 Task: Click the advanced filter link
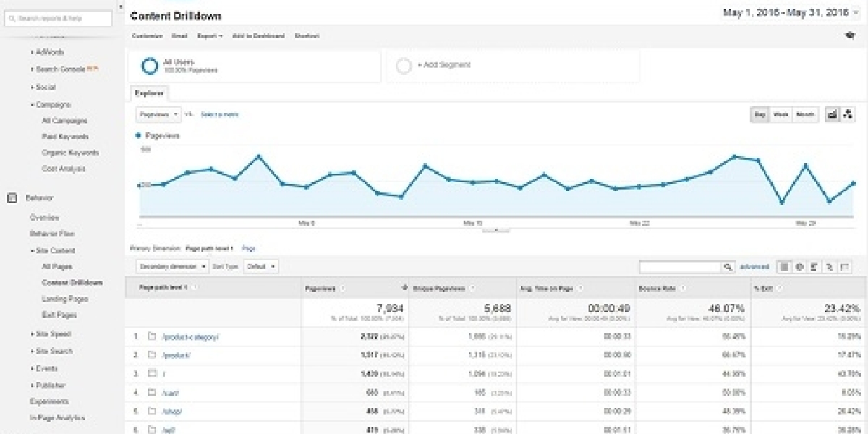coord(754,267)
